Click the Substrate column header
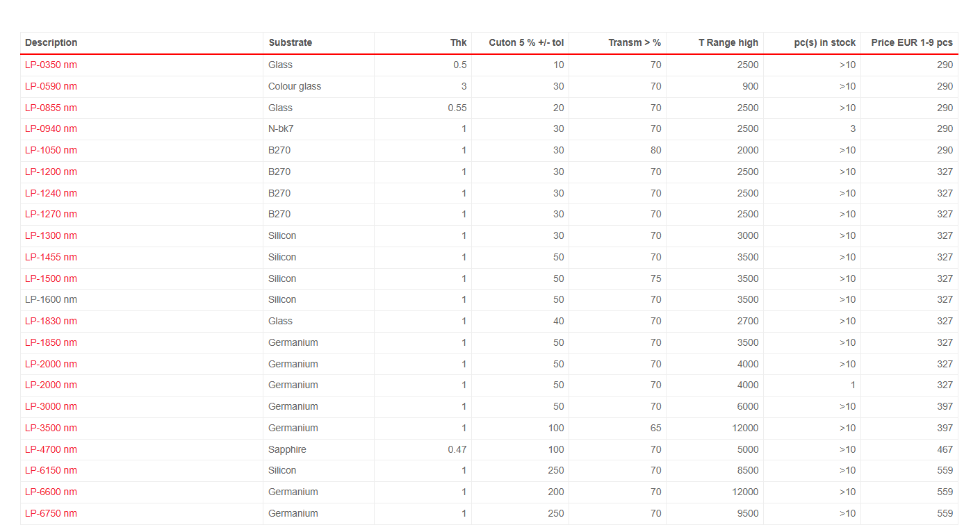The width and height of the screenshot is (980, 525). tap(291, 43)
